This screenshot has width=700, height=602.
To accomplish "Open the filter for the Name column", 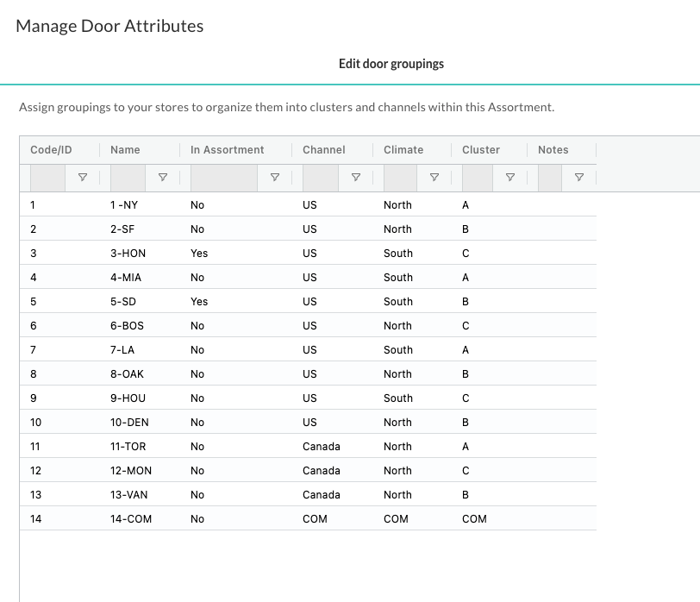I will point(164,178).
